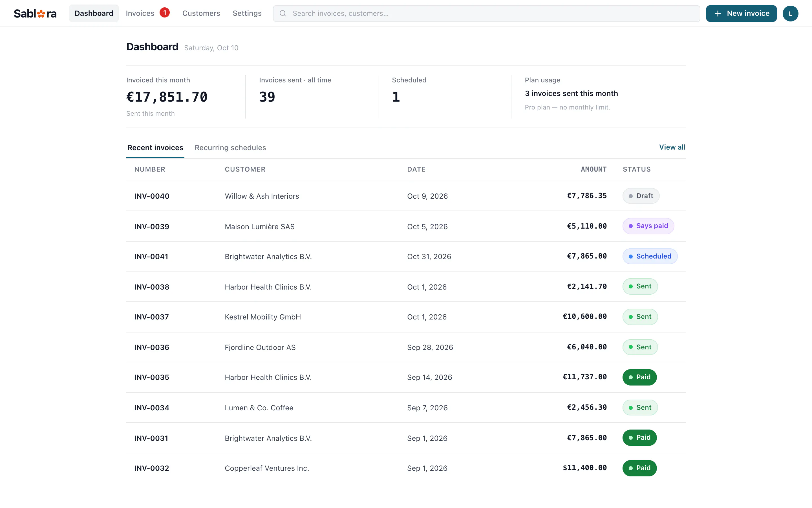Click the Sablora logo
Image resolution: width=812 pixels, height=508 pixels.
point(35,14)
